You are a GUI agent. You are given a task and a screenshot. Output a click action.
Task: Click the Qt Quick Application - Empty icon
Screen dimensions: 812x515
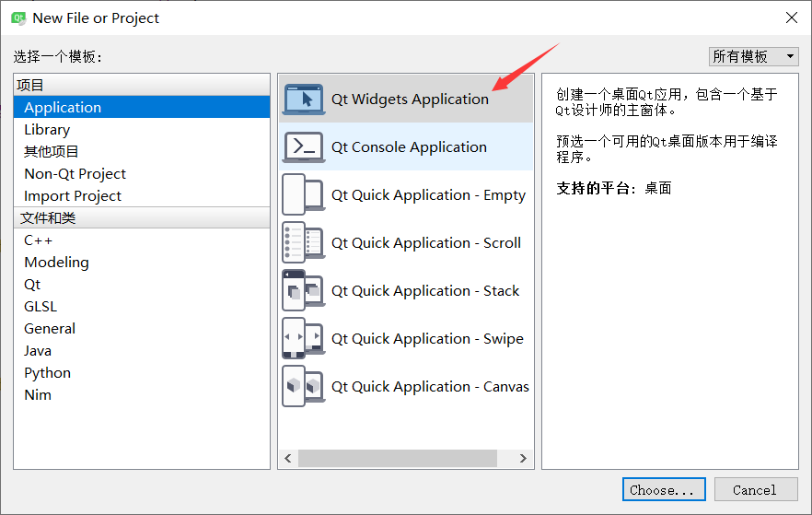click(x=304, y=194)
